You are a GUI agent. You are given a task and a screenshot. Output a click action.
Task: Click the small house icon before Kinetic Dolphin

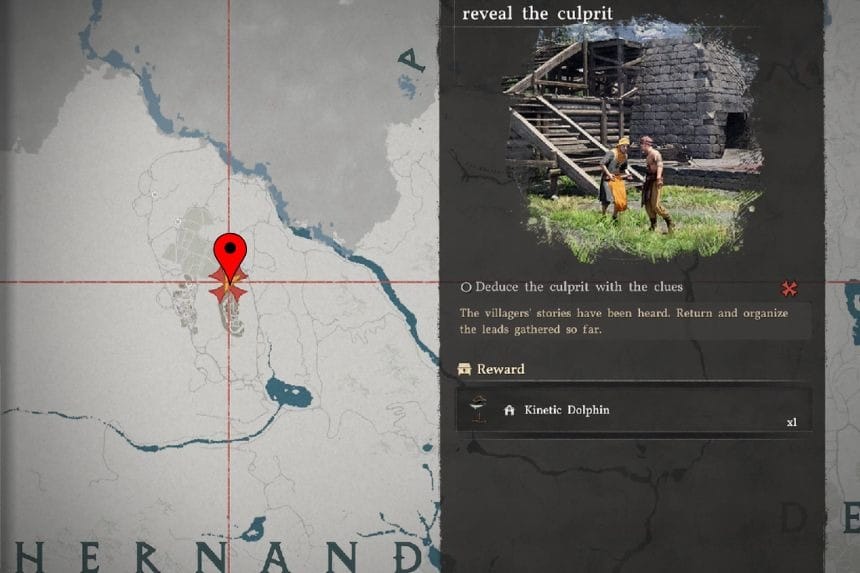510,410
